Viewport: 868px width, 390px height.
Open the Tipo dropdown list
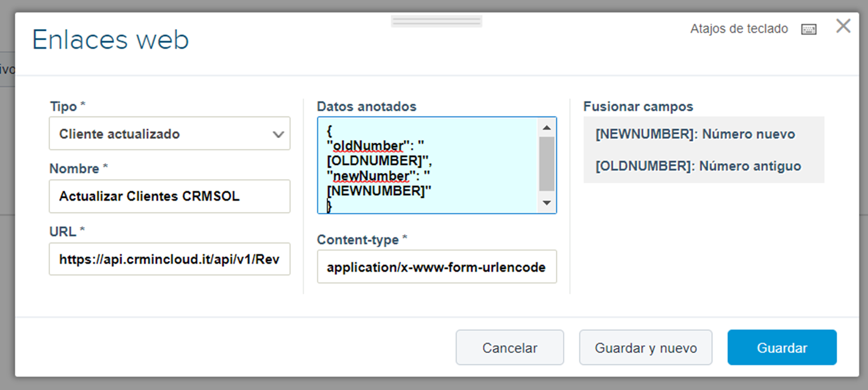pyautogui.click(x=169, y=134)
